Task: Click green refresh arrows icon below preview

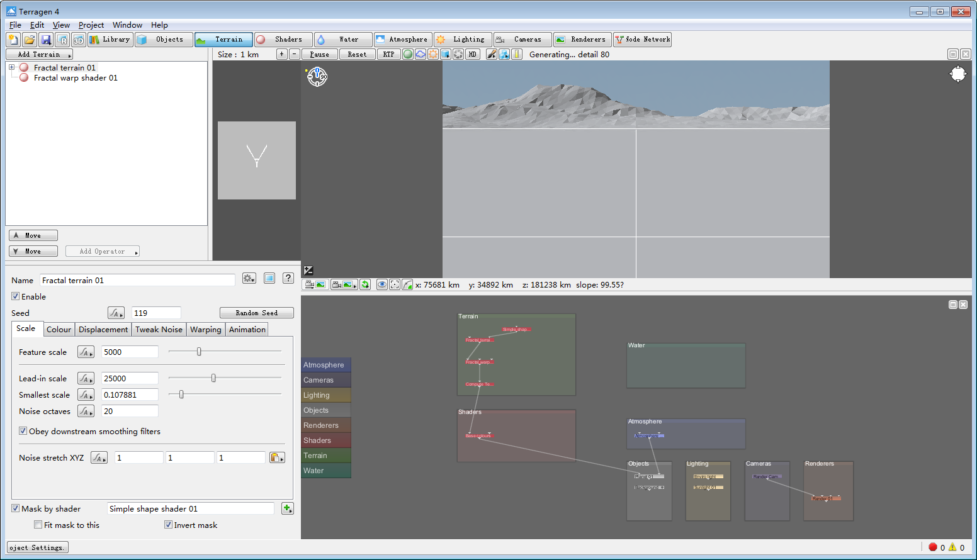Action: [x=365, y=285]
